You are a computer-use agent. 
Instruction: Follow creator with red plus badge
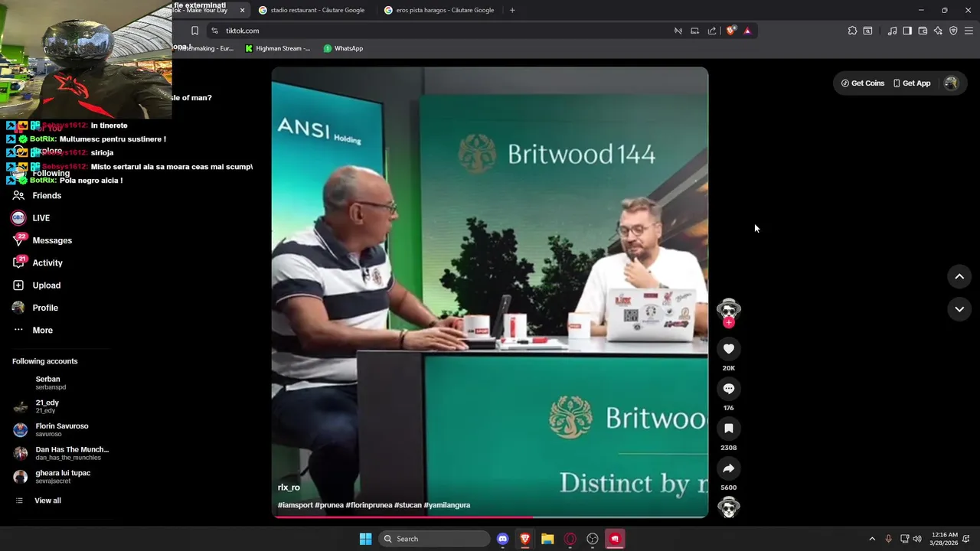coord(728,323)
